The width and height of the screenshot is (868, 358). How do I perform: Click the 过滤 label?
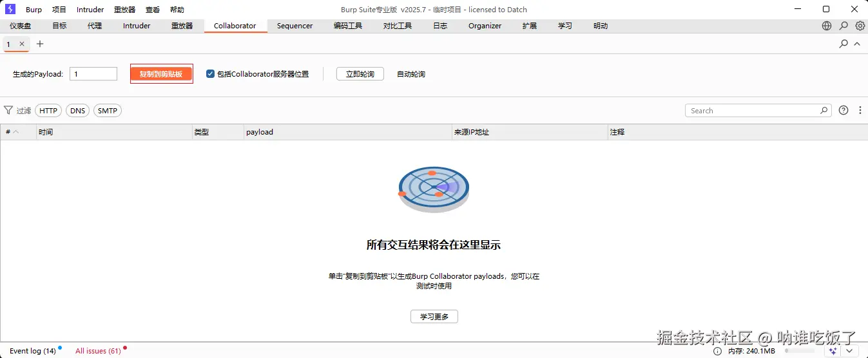pos(24,111)
